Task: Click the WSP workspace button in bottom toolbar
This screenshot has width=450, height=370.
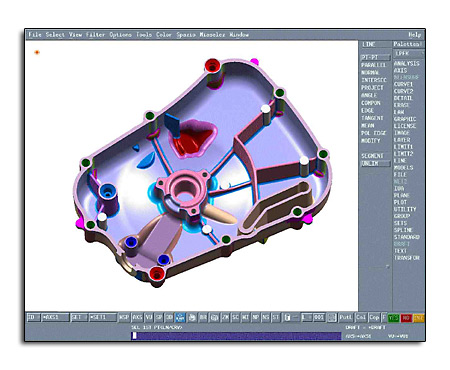Action: click(x=124, y=317)
